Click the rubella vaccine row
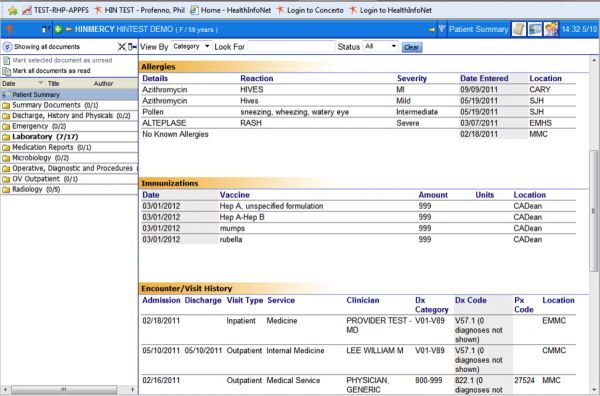This screenshot has height=396, width=600. (x=358, y=240)
